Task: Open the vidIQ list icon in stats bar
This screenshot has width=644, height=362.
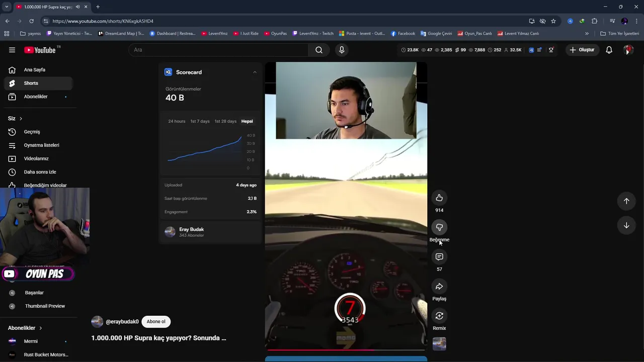Action: pos(539,50)
